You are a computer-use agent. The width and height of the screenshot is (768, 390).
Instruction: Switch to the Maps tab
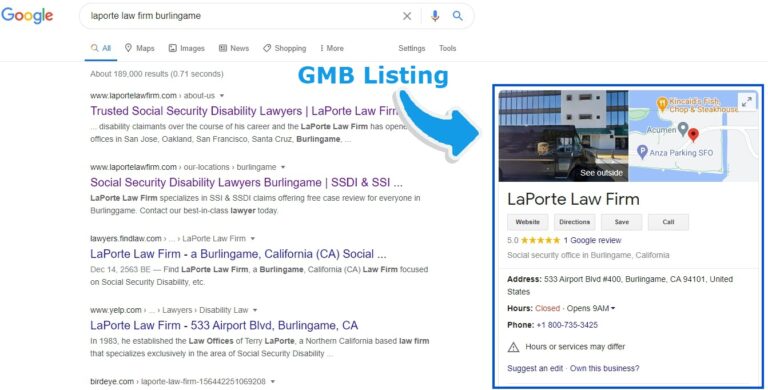140,48
